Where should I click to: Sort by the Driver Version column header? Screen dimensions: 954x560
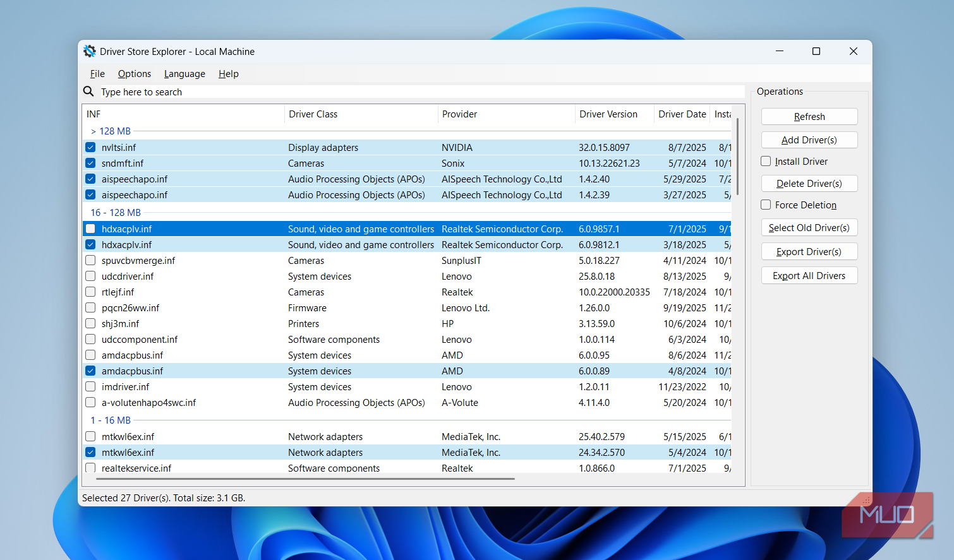(x=608, y=114)
